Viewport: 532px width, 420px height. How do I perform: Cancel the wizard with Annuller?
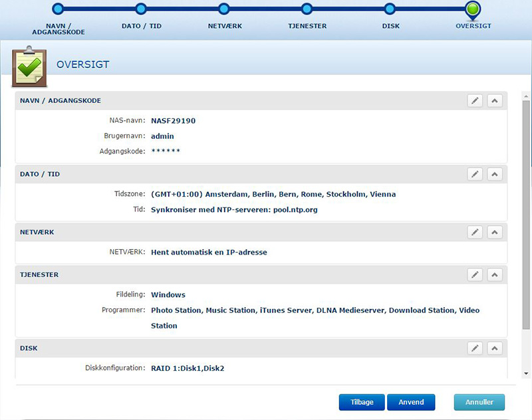[479, 402]
